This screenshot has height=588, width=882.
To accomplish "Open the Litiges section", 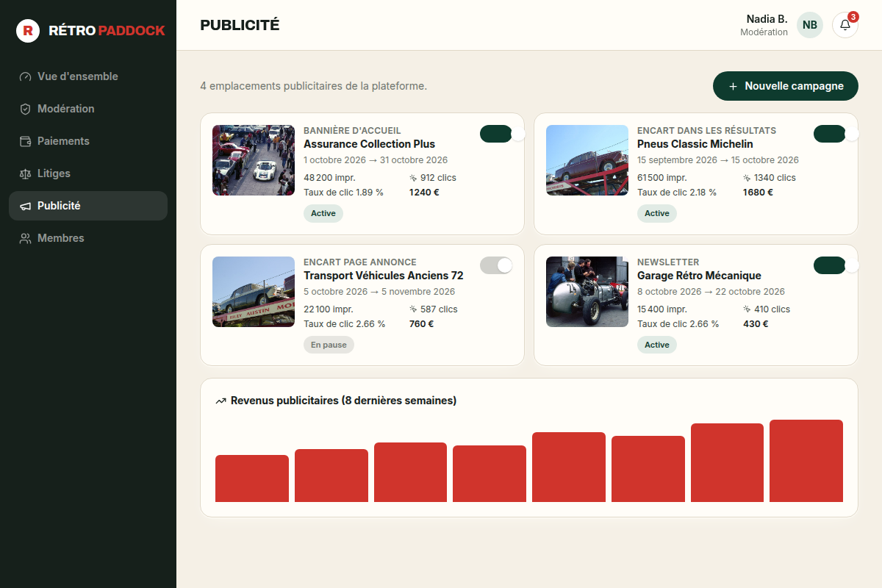I will (88, 173).
